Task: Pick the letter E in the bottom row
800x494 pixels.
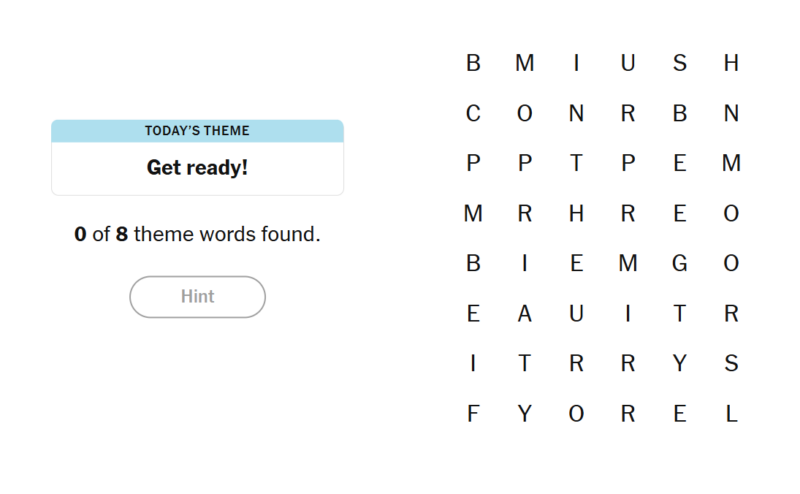Action: [x=680, y=414]
